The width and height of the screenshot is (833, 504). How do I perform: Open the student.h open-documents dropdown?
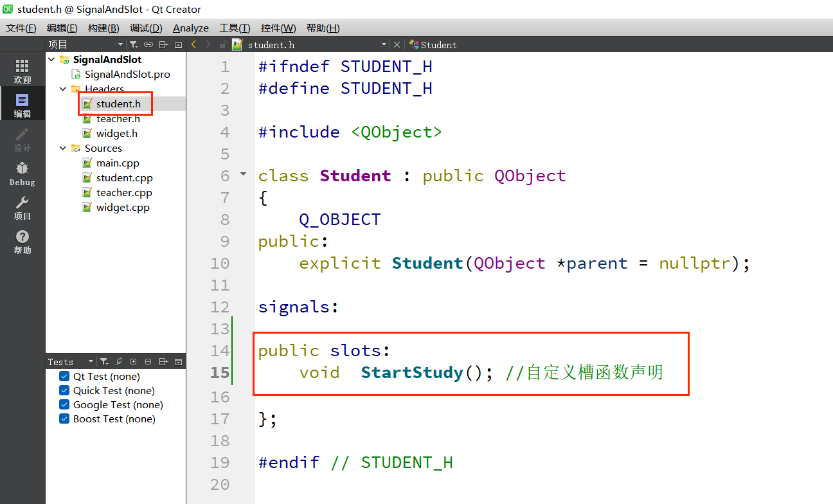(384, 44)
